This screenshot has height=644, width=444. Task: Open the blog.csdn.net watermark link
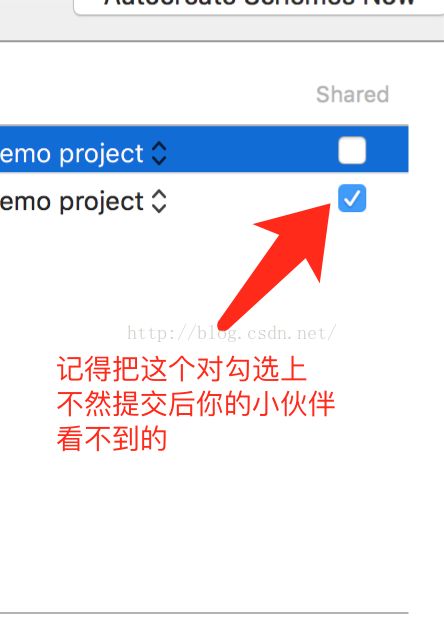[x=232, y=333]
